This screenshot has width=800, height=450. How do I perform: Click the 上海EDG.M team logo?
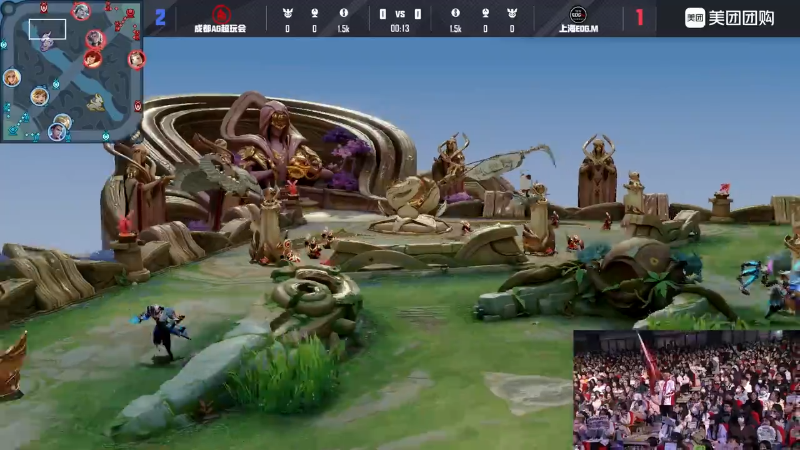pos(578,14)
